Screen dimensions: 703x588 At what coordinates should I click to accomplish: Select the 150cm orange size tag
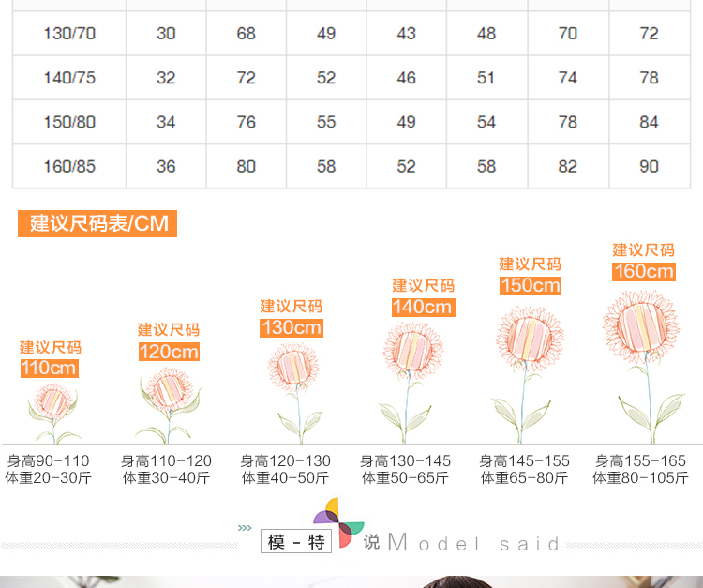tap(531, 286)
